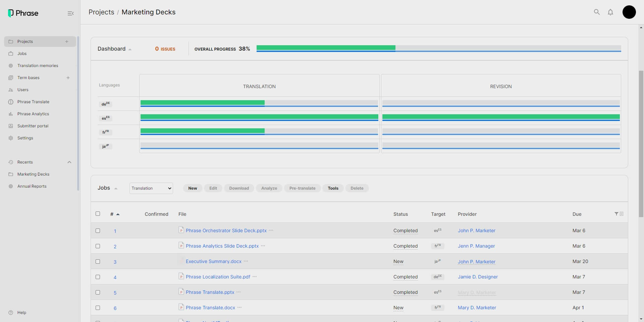
Task: Click the New job button
Action: tap(193, 188)
